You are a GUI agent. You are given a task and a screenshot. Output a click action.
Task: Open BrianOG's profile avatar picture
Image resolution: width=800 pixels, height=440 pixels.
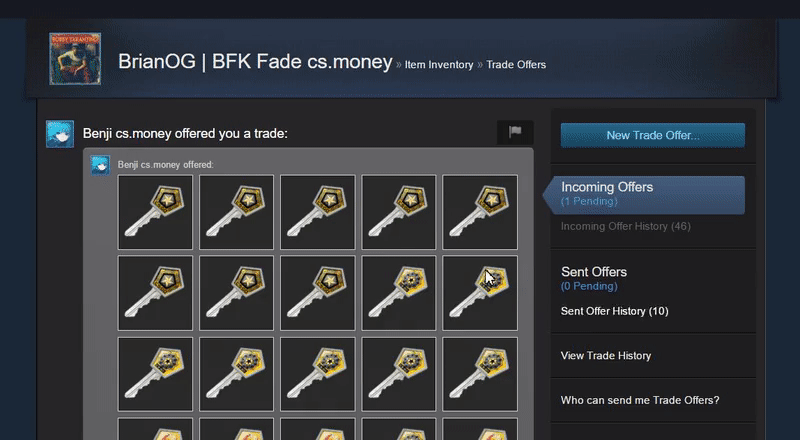click(75, 59)
